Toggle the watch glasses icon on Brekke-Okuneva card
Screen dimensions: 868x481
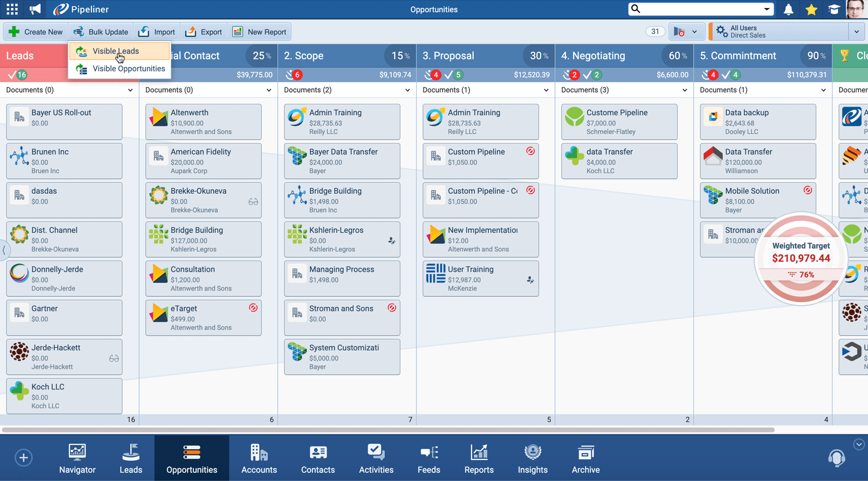click(253, 202)
